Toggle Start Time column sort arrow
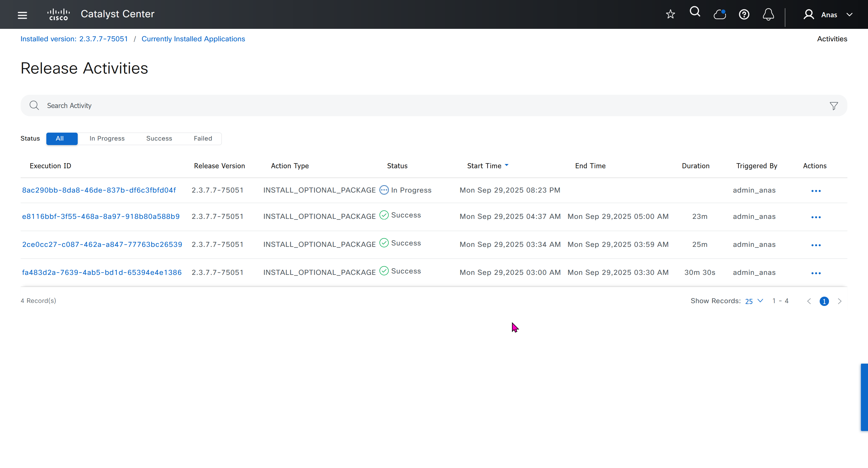The height and width of the screenshot is (468, 868). click(x=506, y=165)
